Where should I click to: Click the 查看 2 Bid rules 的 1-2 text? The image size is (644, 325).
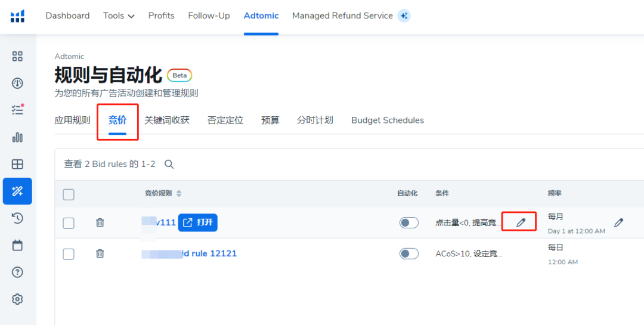coord(110,165)
